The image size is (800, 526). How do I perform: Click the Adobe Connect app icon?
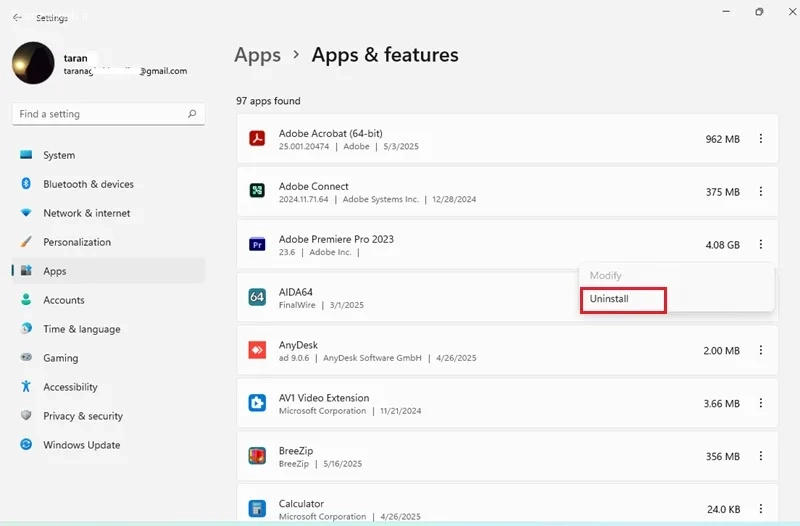257,191
